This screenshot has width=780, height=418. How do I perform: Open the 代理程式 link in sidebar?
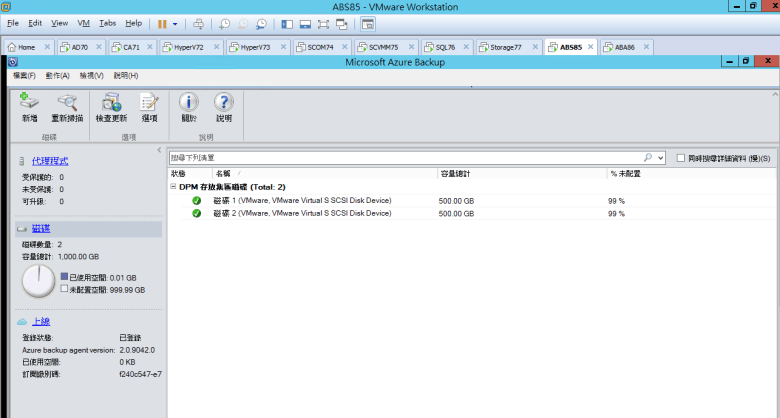[x=50, y=160]
